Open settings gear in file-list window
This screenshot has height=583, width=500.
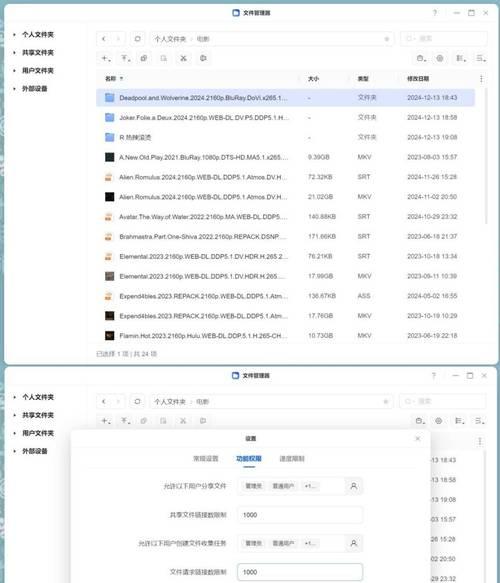click(x=440, y=58)
